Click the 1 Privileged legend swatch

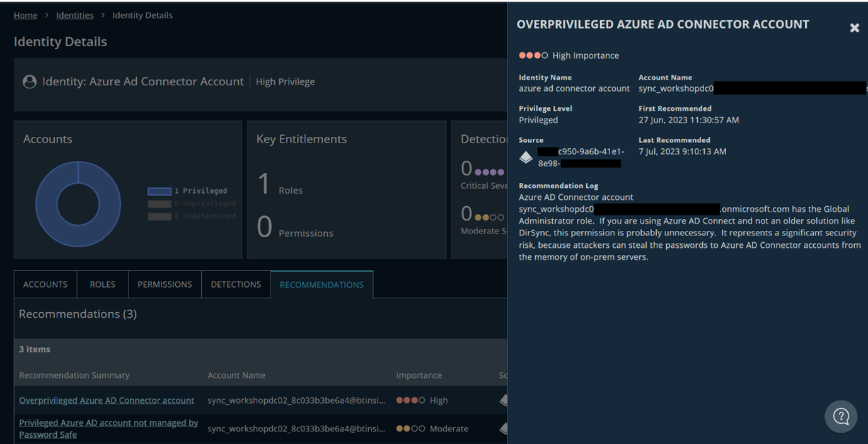click(159, 191)
